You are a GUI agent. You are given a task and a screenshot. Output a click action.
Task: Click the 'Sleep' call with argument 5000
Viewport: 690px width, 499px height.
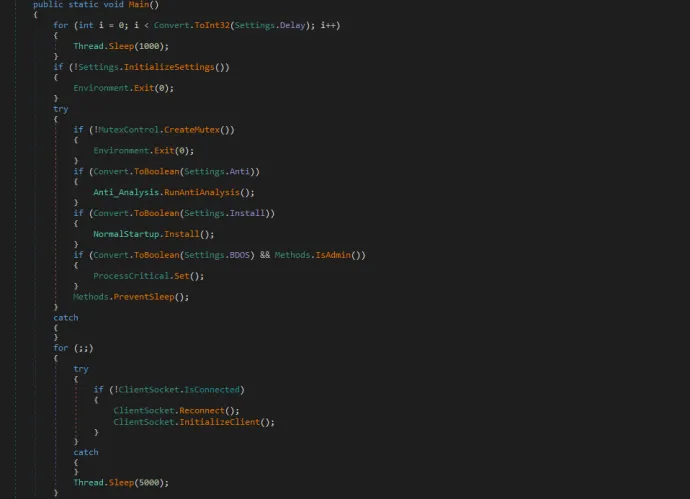121,483
